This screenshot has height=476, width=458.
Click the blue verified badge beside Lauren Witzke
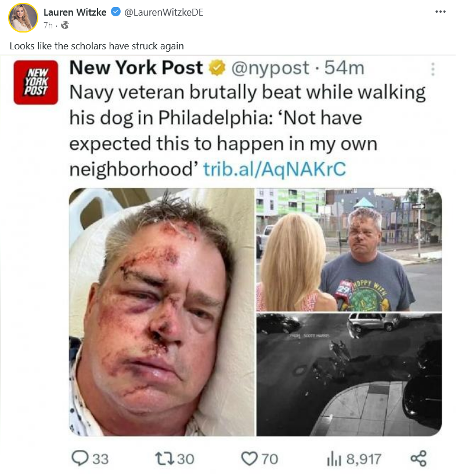click(x=115, y=12)
